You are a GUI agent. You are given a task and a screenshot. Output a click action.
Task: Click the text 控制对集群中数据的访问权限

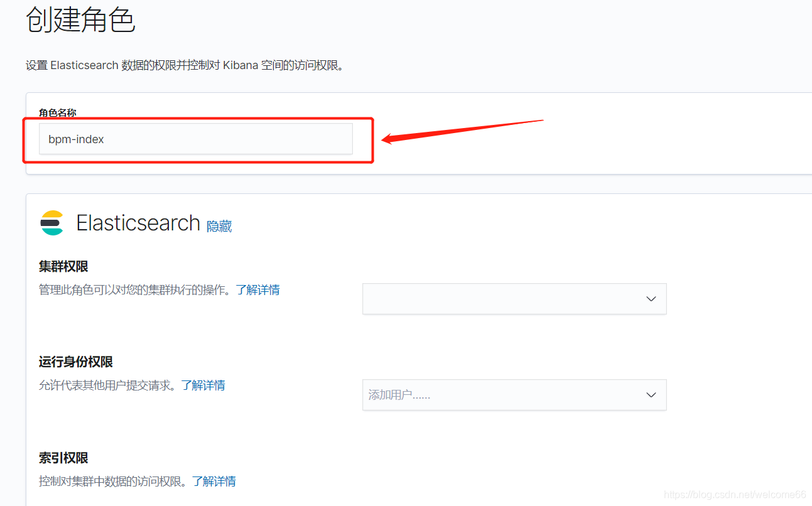click(113, 482)
